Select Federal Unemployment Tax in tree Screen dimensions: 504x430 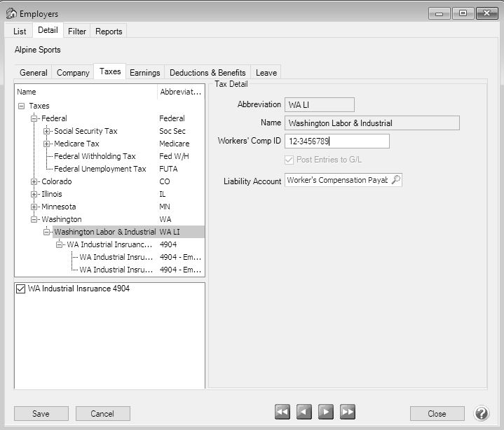pos(100,169)
